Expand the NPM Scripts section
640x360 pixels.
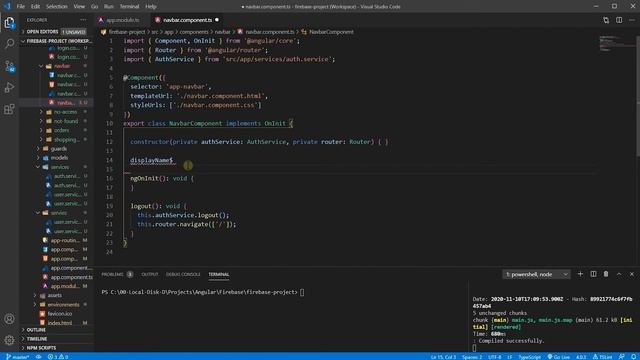pyautogui.click(x=57, y=348)
